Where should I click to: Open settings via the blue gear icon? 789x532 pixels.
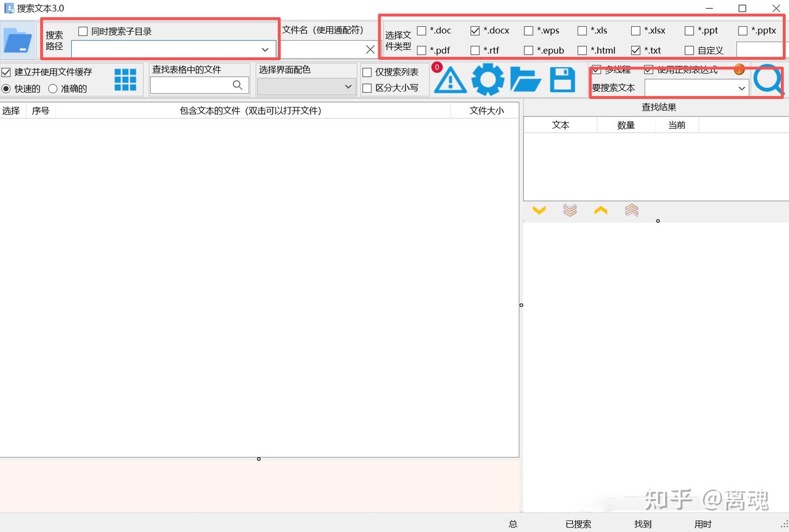click(488, 79)
